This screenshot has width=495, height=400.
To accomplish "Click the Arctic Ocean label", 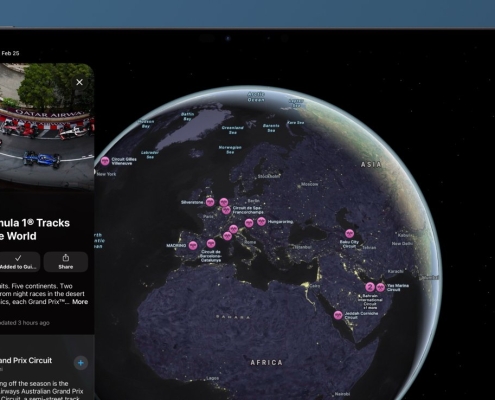I will click(x=256, y=97).
